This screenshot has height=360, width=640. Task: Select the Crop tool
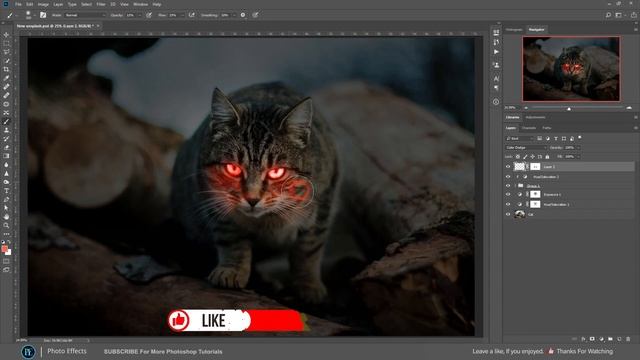point(6,69)
